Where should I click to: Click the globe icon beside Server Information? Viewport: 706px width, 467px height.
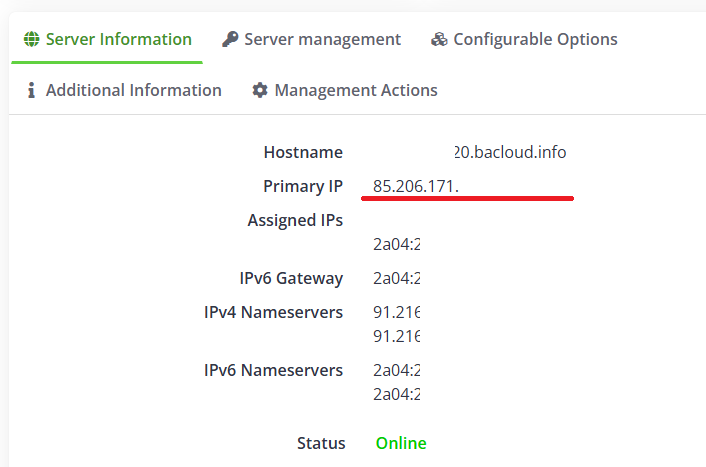32,40
